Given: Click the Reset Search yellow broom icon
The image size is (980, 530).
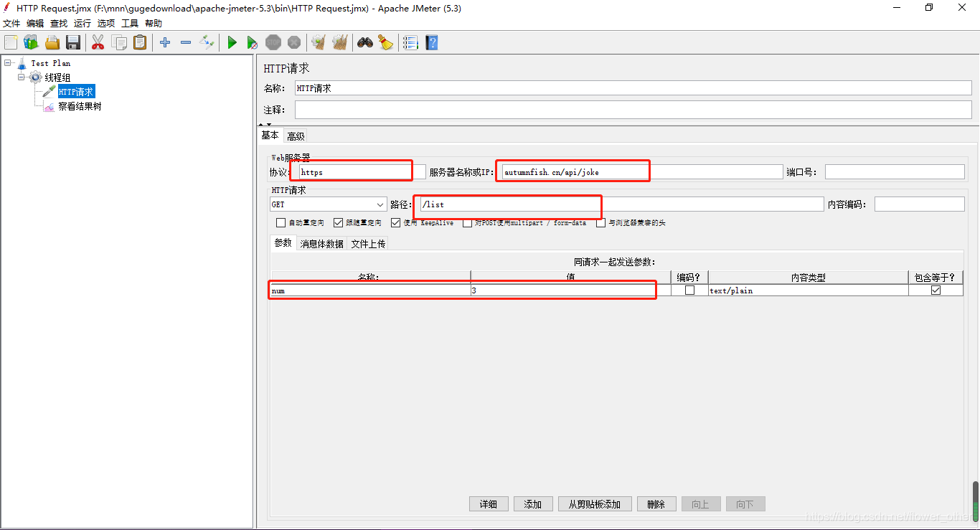Looking at the screenshot, I should coord(386,42).
